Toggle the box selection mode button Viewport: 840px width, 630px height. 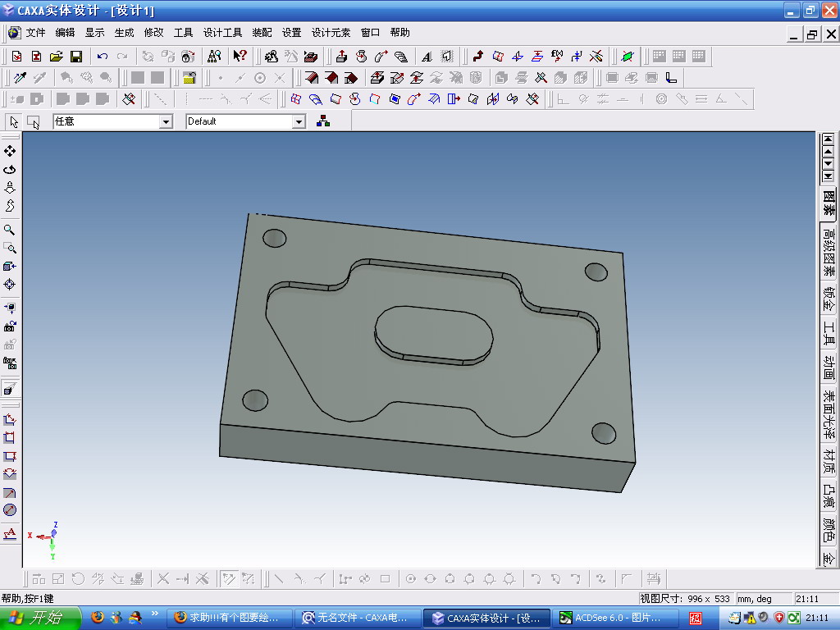[x=33, y=122]
